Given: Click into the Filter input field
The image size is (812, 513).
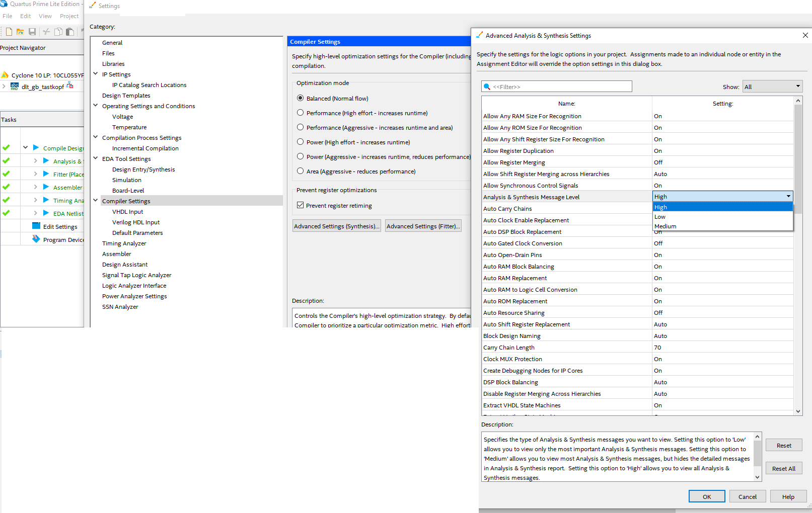Looking at the screenshot, I should pyautogui.click(x=556, y=87).
